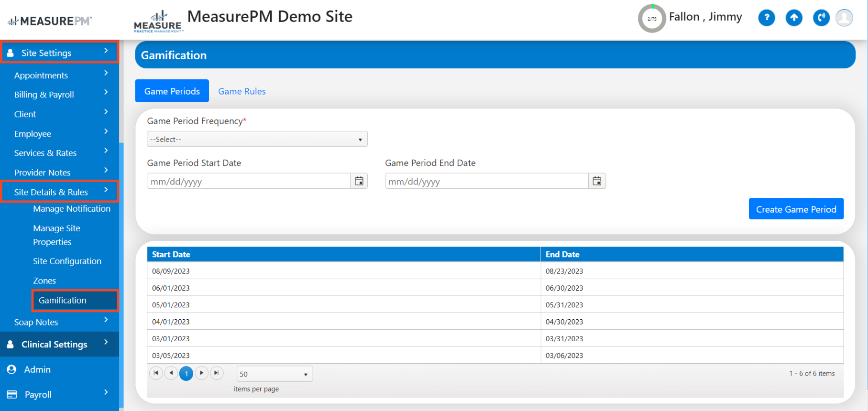Expand the Site Settings menu chevron

[x=106, y=51]
